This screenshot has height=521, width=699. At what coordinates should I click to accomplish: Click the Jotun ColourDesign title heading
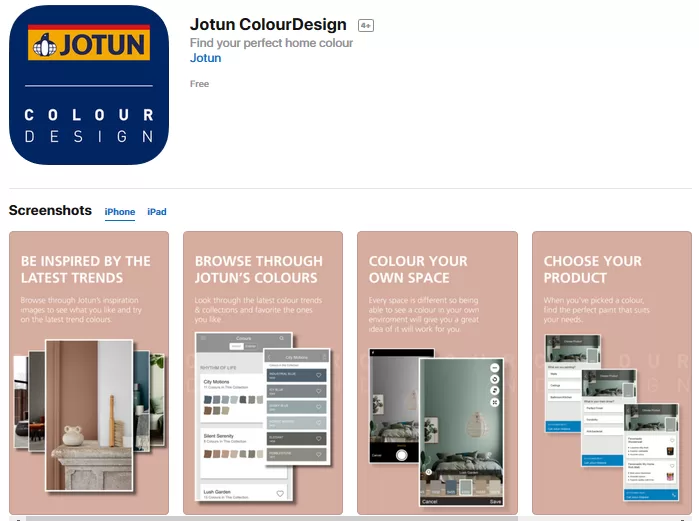[268, 25]
